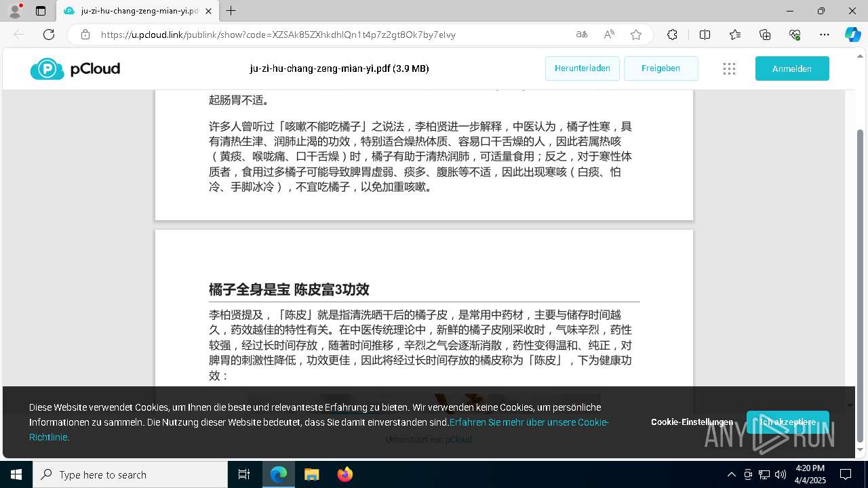Go back to the previous page
This screenshot has width=868, height=488.
(x=19, y=35)
